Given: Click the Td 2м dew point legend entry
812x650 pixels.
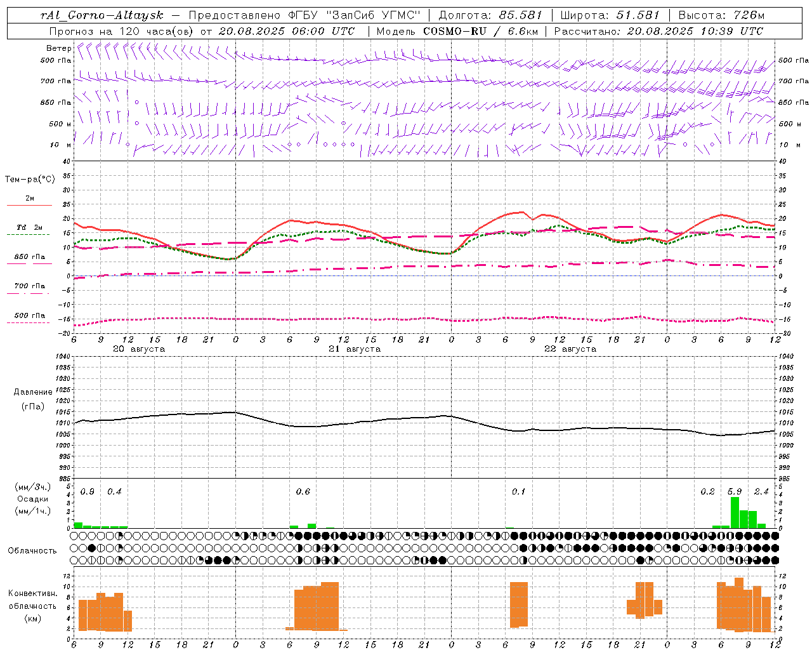Looking at the screenshot, I should point(30,227).
